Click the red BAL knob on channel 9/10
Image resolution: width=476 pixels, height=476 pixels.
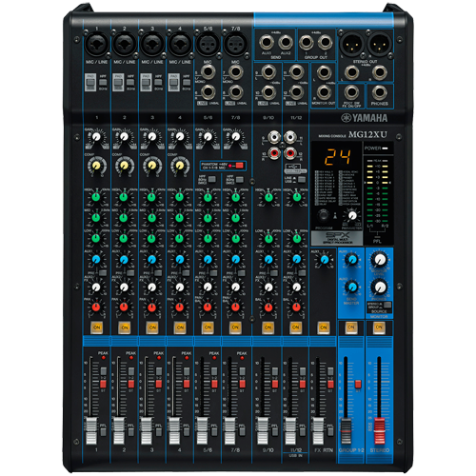click(x=268, y=307)
